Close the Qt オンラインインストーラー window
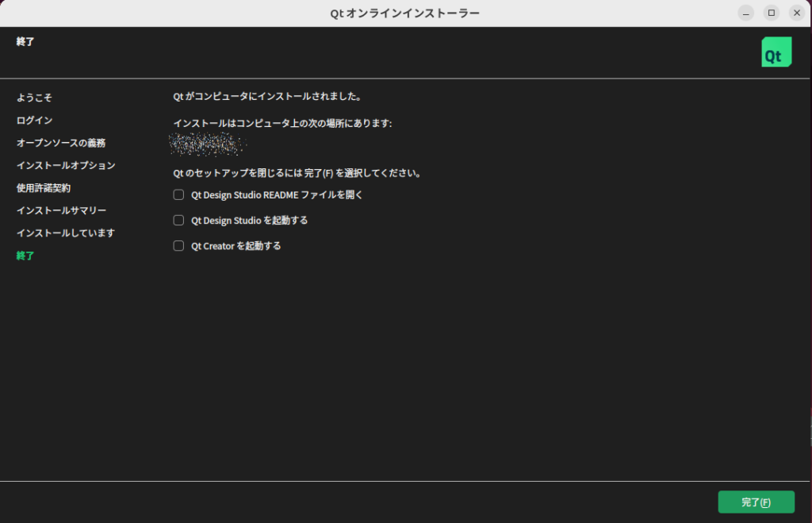This screenshot has width=812, height=523. [796, 13]
